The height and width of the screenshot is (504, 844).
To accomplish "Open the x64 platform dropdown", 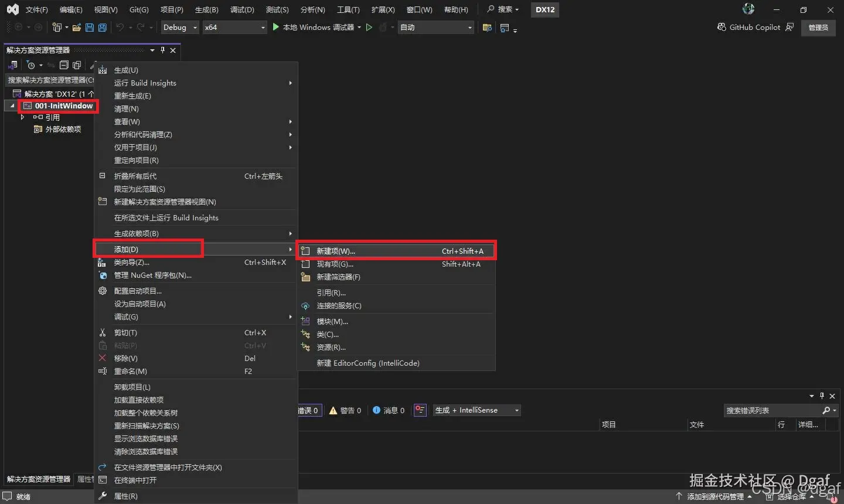I will click(234, 28).
